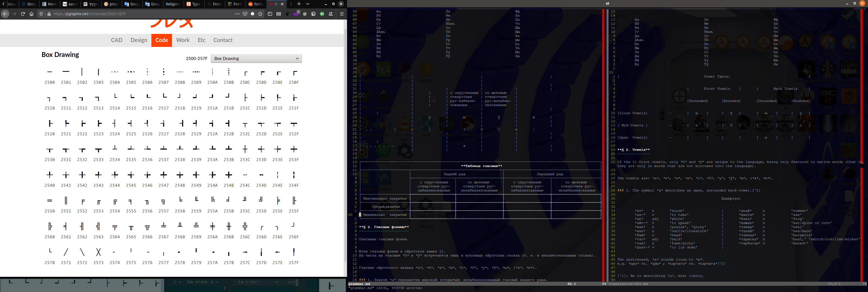Open the tracking protection shield icon
This screenshot has height=292, width=868.
coord(42,14)
